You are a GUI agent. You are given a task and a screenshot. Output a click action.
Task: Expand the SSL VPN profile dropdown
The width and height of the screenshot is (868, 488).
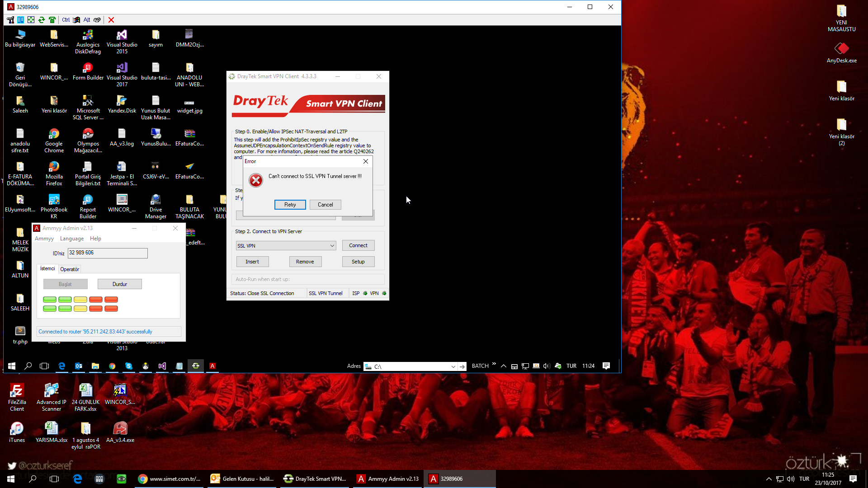(332, 246)
